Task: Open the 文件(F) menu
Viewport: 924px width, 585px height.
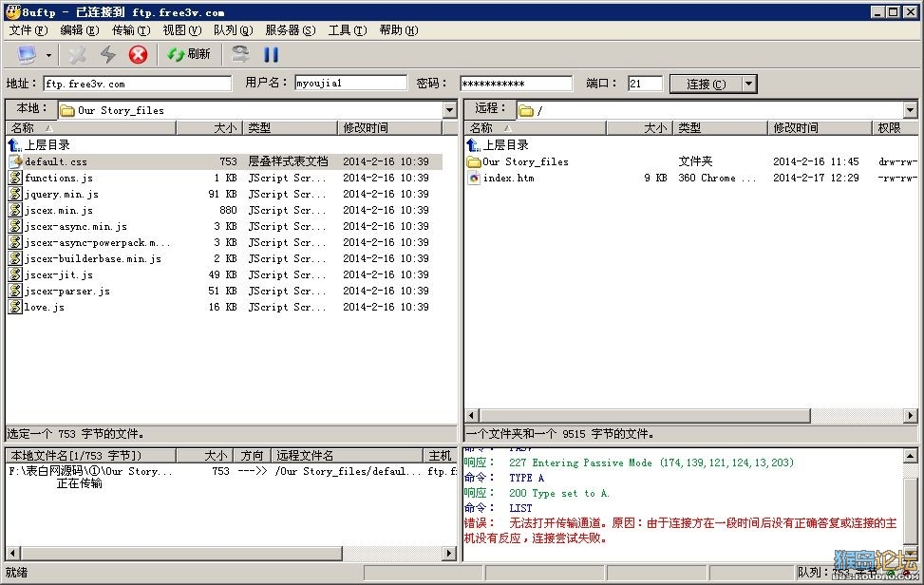Action: (x=28, y=30)
